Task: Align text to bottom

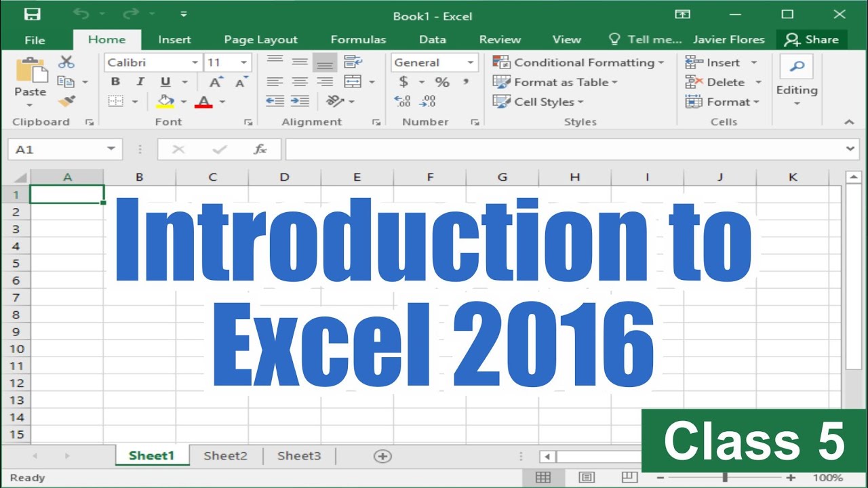Action: [x=325, y=62]
